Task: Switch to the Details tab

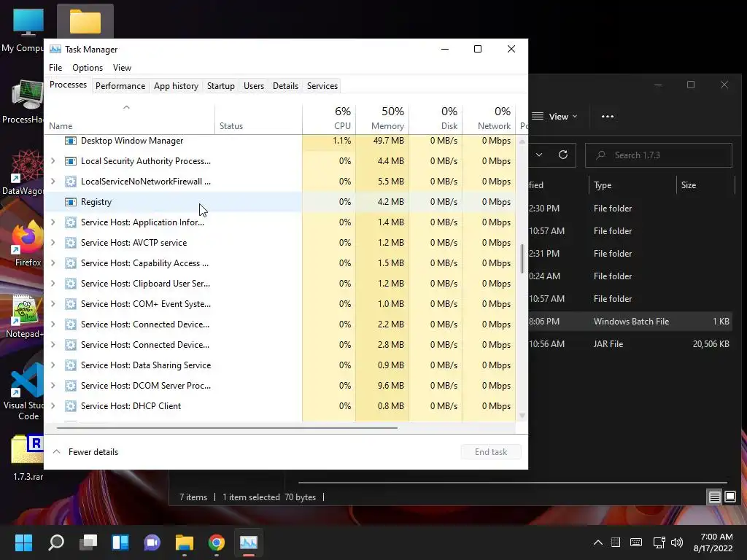Action: (285, 86)
